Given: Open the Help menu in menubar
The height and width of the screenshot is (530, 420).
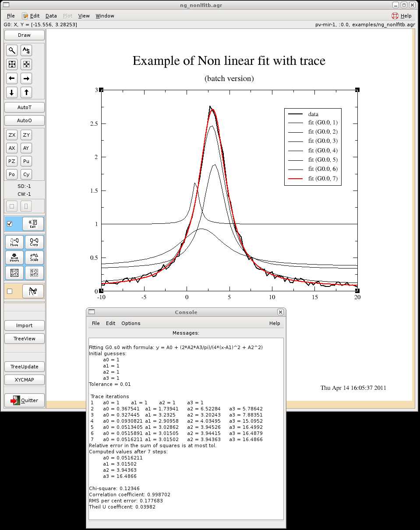Looking at the screenshot, I should click(402, 16).
